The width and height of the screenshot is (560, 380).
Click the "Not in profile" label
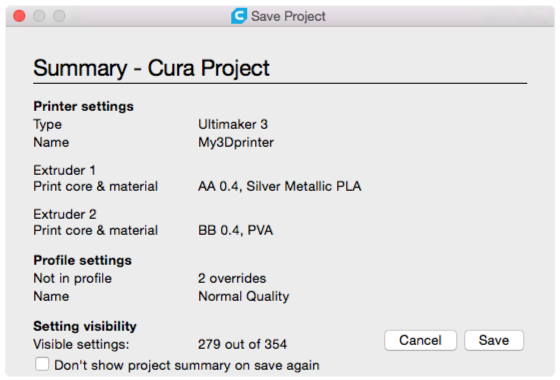[72, 278]
